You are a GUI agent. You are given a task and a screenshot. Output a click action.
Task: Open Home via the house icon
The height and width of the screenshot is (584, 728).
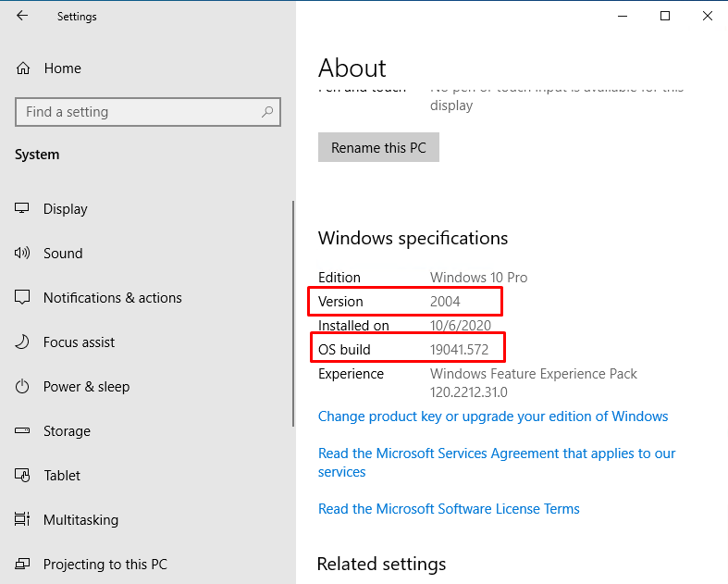(x=23, y=68)
